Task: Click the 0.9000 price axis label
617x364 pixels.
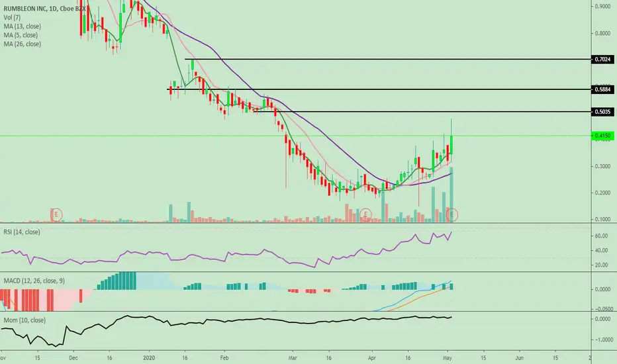Action: (602, 7)
